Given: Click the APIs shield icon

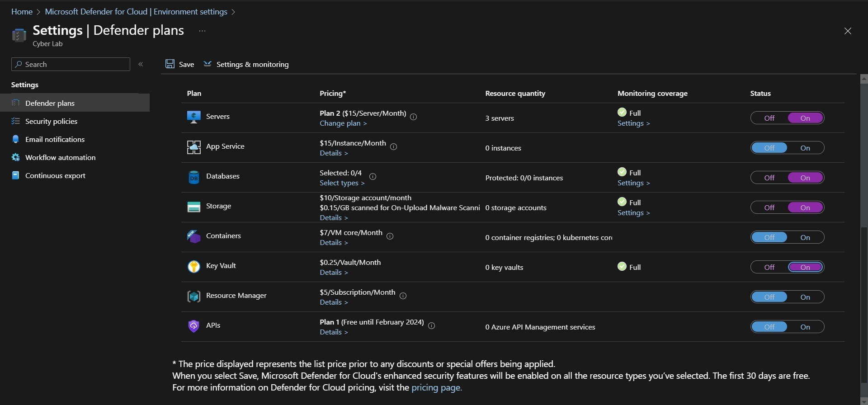Looking at the screenshot, I should (x=194, y=326).
